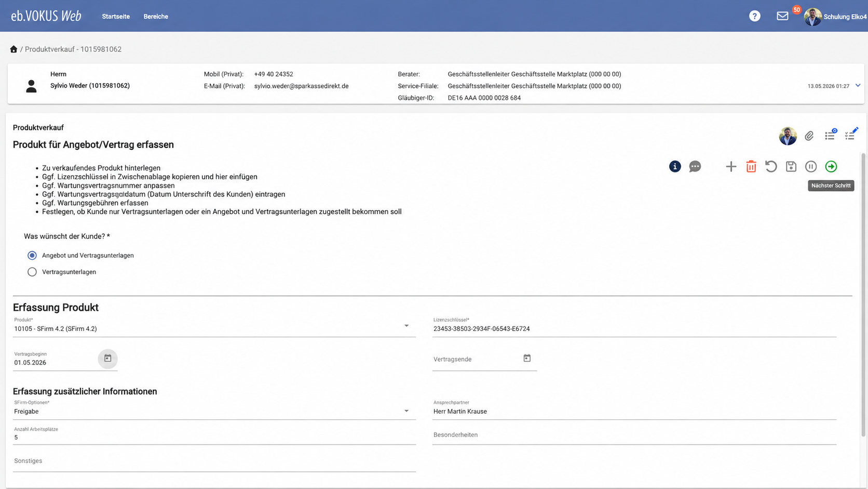Open the mail inbox icon

tap(782, 16)
